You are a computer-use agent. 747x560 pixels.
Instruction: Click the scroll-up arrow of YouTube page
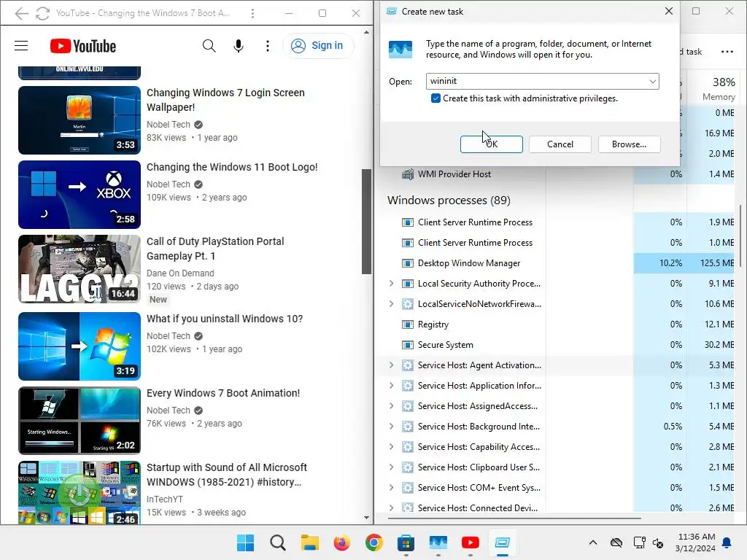pos(366,32)
